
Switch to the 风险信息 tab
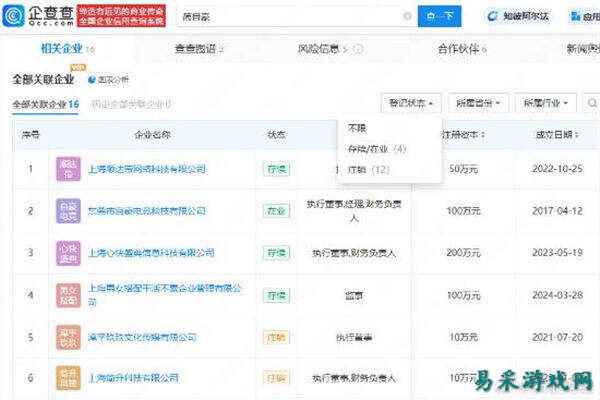tap(323, 49)
